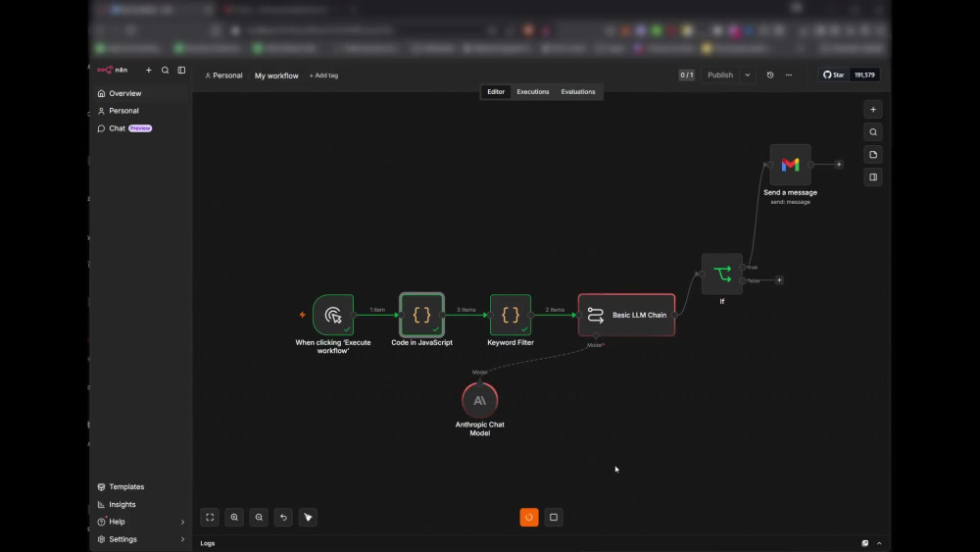This screenshot has height=552, width=980.
Task: Undo the last canvas action
Action: [x=283, y=517]
